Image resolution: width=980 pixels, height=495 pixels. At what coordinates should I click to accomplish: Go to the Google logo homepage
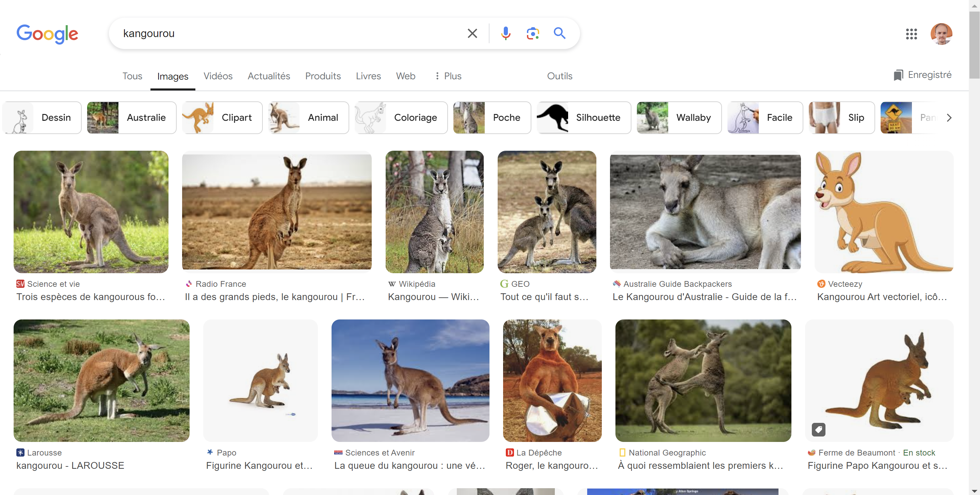pos(47,34)
